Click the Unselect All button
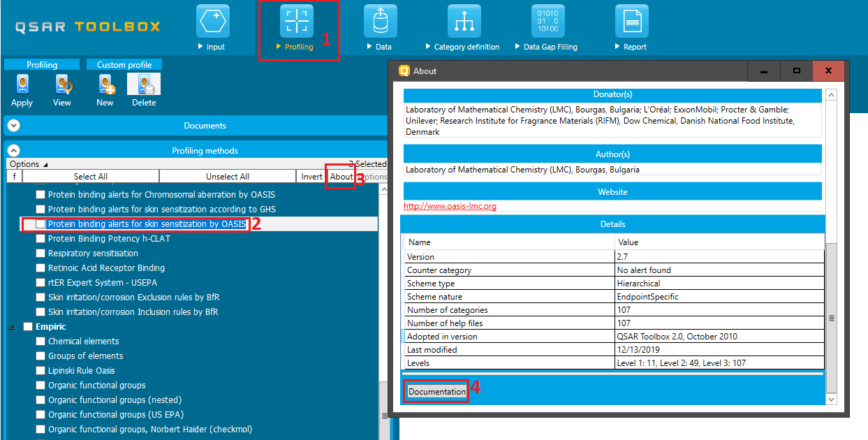 tap(228, 177)
